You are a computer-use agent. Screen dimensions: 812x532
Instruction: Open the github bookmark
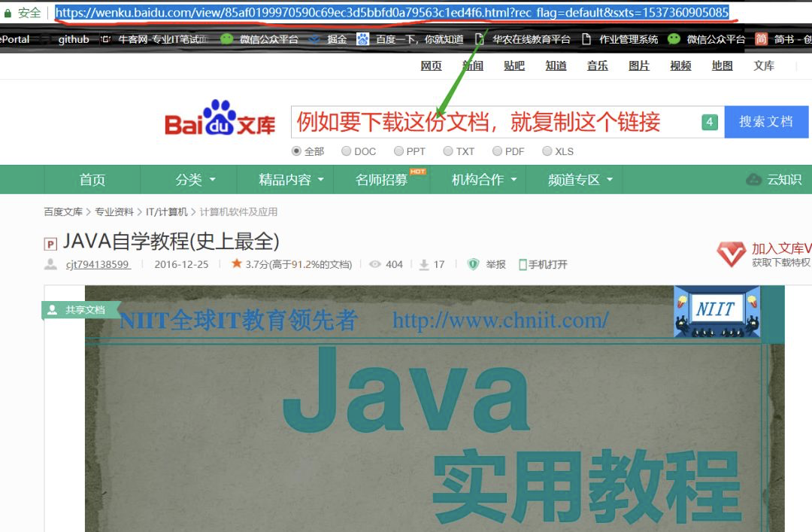pyautogui.click(x=74, y=39)
